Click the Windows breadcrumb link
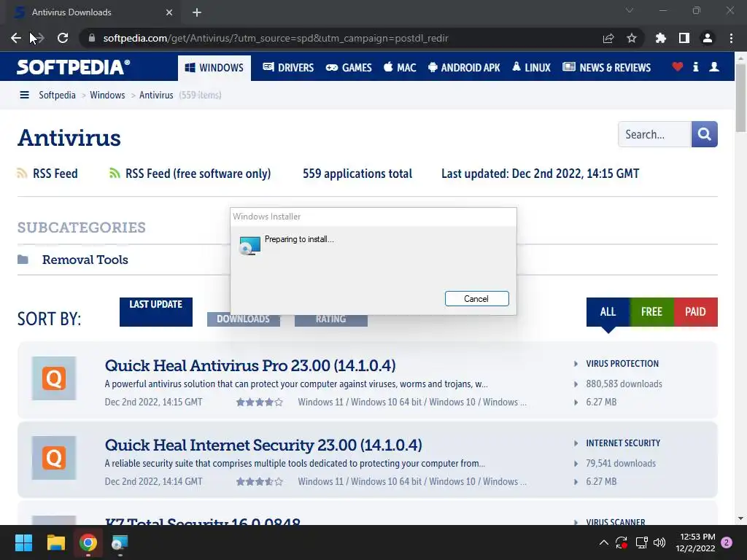This screenshot has width=747, height=560. pos(107,95)
